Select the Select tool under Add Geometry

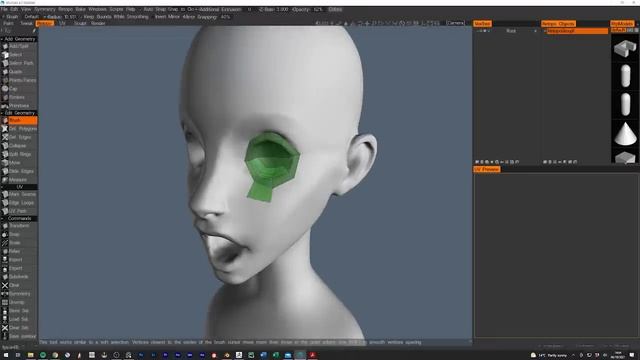coord(19,55)
